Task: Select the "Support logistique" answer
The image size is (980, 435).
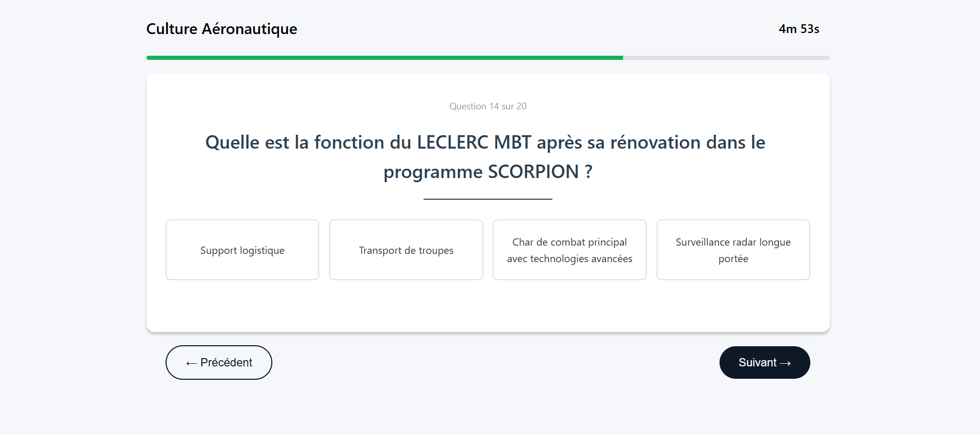Action: pos(242,250)
